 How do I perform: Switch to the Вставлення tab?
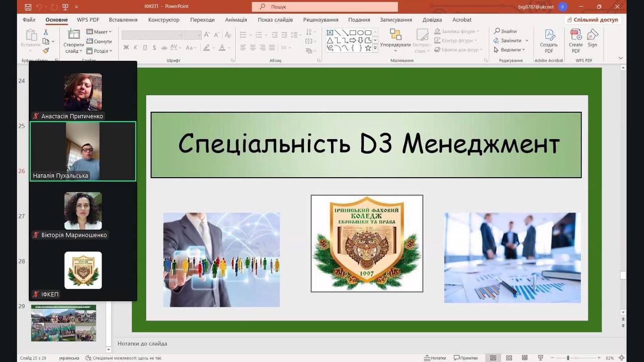pyautogui.click(x=123, y=20)
